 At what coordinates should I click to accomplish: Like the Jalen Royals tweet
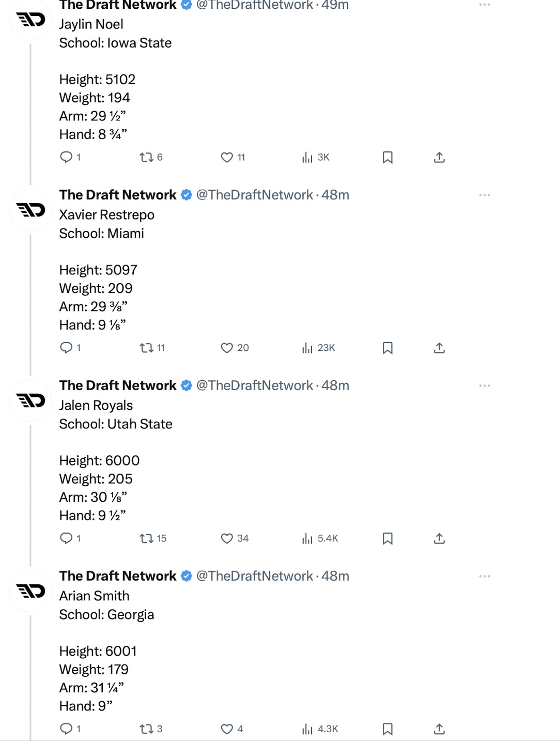(227, 538)
